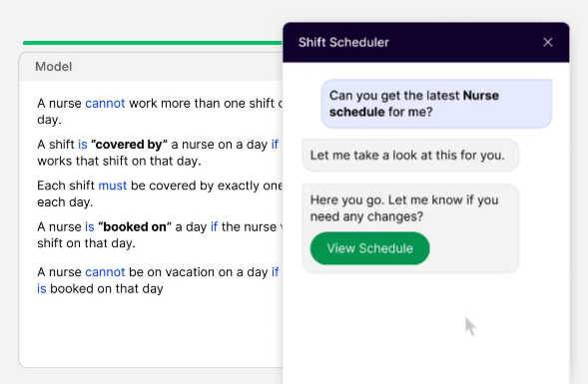Click the 'Here you go' response message
Image resolution: width=588 pixels, height=384 pixels.
tap(410, 228)
